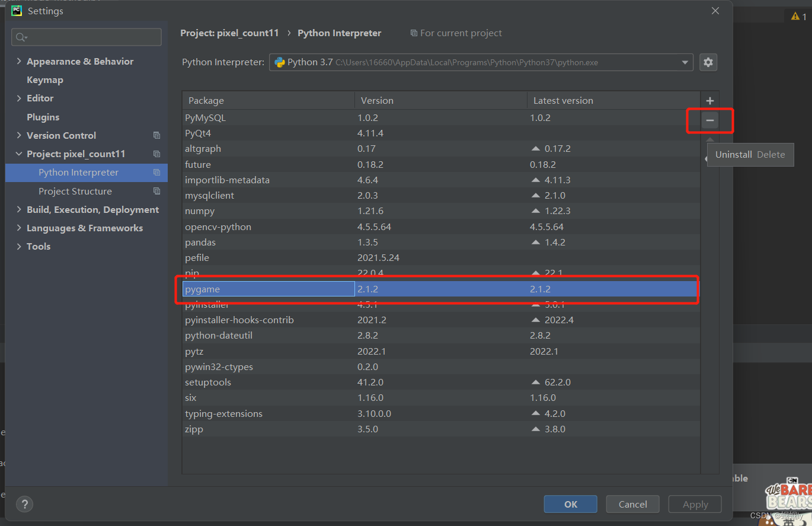Select the pywin32-ctypes package row

pos(441,366)
